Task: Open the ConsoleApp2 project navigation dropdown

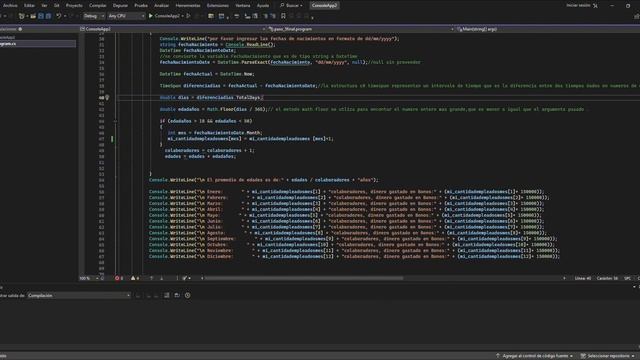Action: point(173,29)
